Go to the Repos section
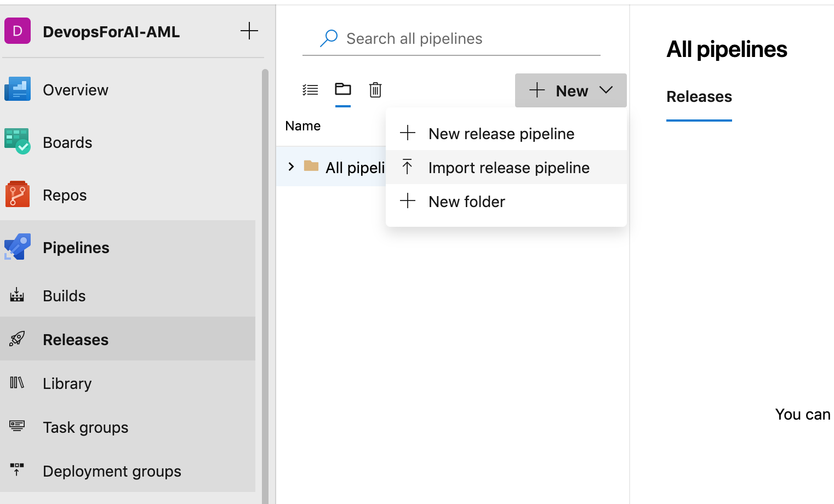Viewport: 834px width, 504px height. [65, 195]
